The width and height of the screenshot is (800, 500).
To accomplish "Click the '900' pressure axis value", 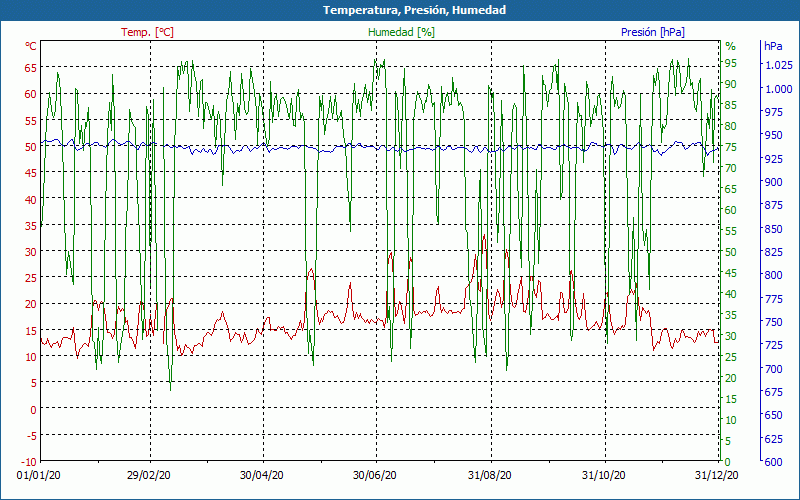I will point(773,182).
